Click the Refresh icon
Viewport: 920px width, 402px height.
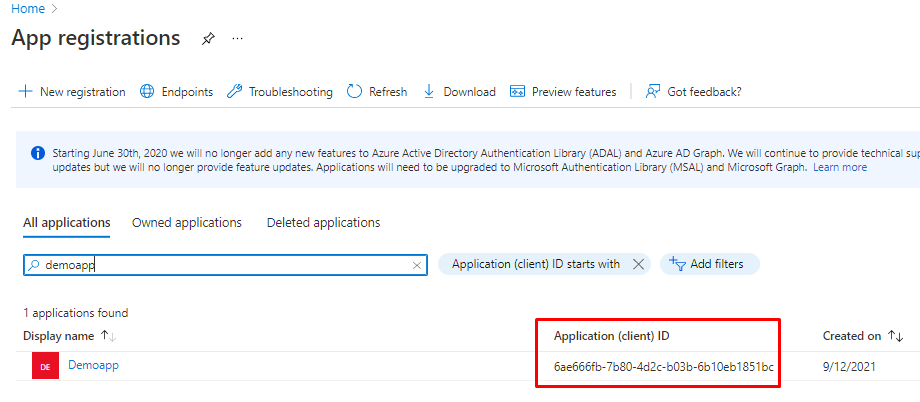354,92
